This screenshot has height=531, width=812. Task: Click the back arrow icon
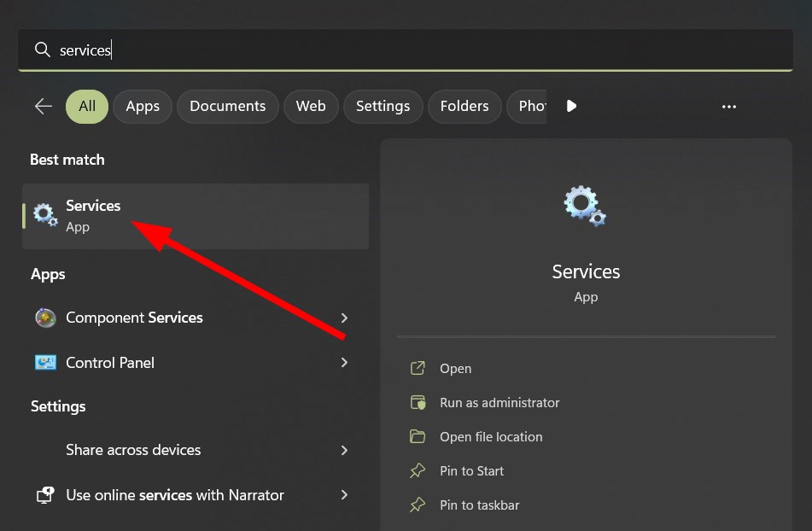44,106
